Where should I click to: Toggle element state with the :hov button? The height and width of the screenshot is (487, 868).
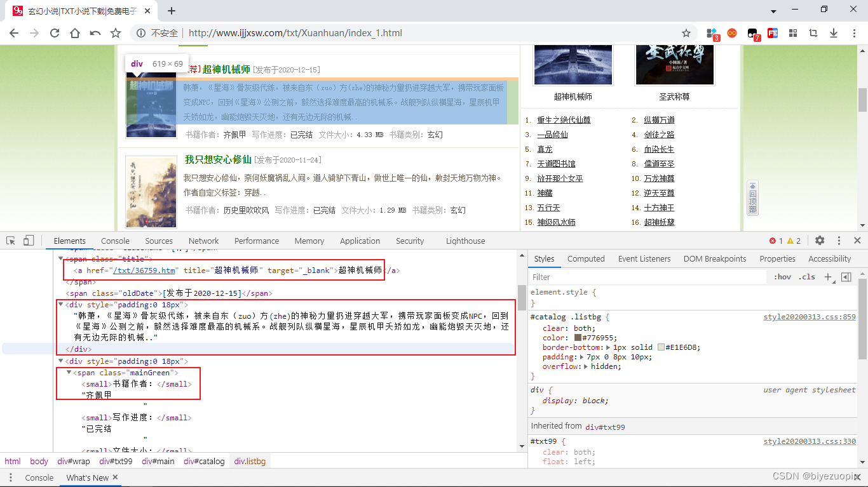point(783,277)
